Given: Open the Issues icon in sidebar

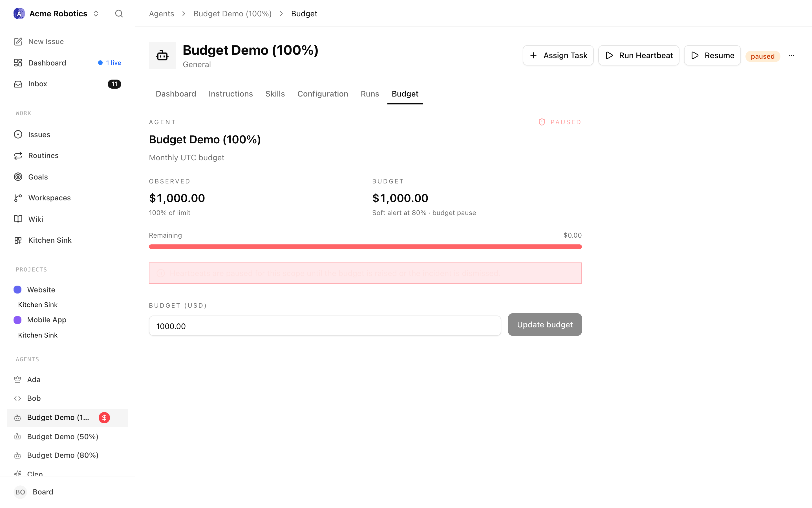Looking at the screenshot, I should point(18,134).
